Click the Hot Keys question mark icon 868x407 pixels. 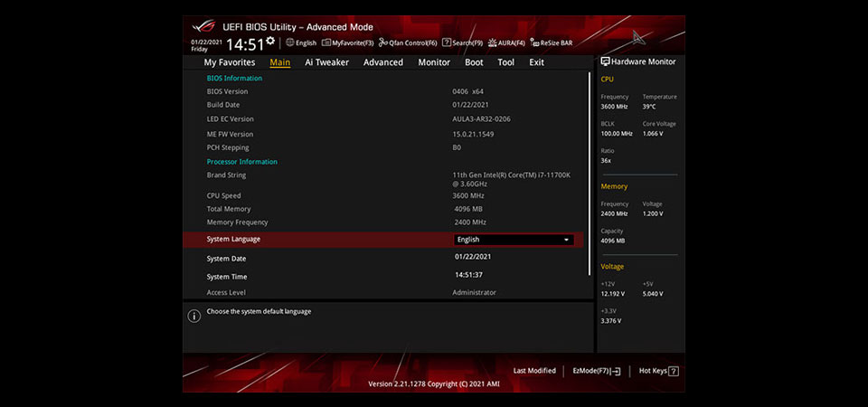(674, 372)
